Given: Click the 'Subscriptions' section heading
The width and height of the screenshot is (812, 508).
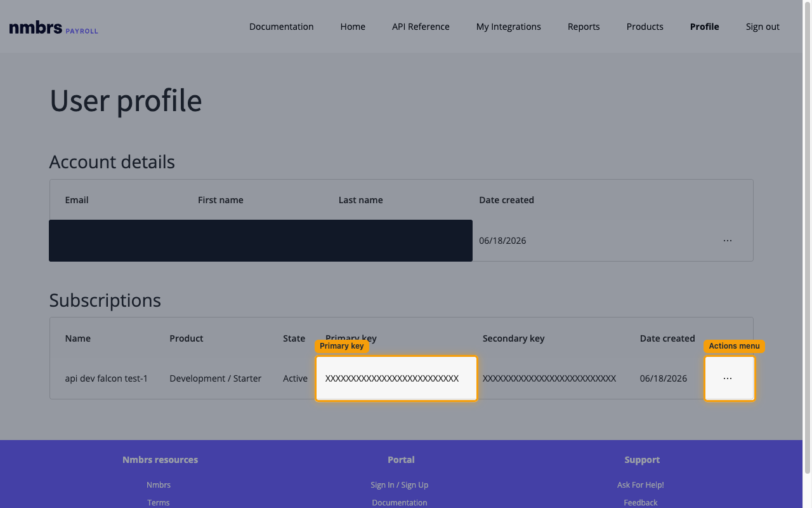Looking at the screenshot, I should 105,300.
